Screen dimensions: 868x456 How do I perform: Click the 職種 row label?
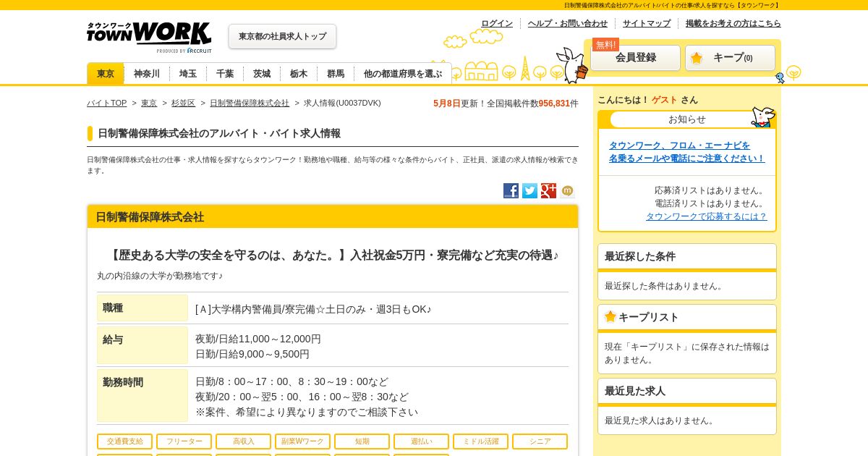[142, 308]
